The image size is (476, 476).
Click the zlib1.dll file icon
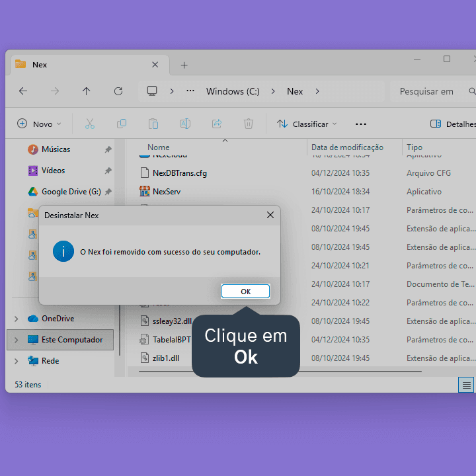coord(145,358)
